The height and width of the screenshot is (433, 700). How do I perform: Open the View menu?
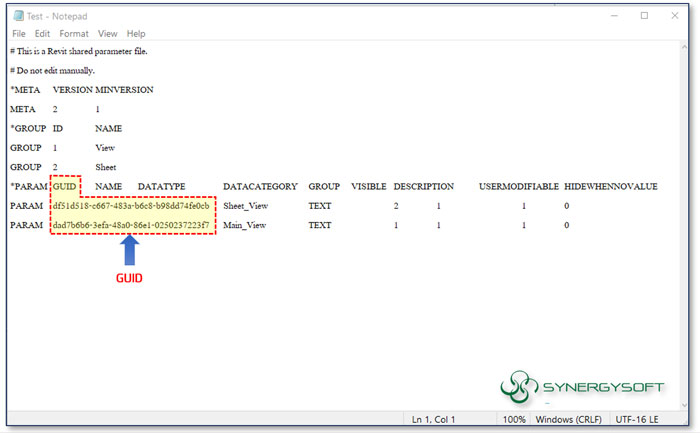pos(108,34)
